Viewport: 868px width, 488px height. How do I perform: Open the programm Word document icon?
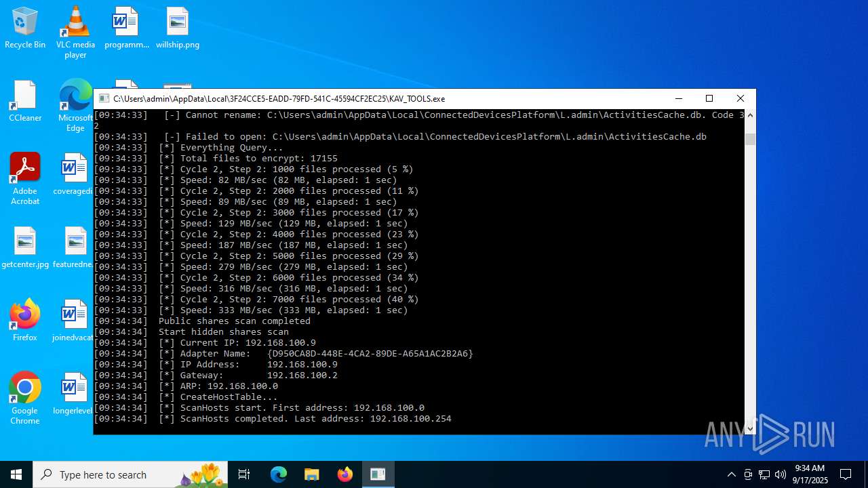[x=127, y=27]
